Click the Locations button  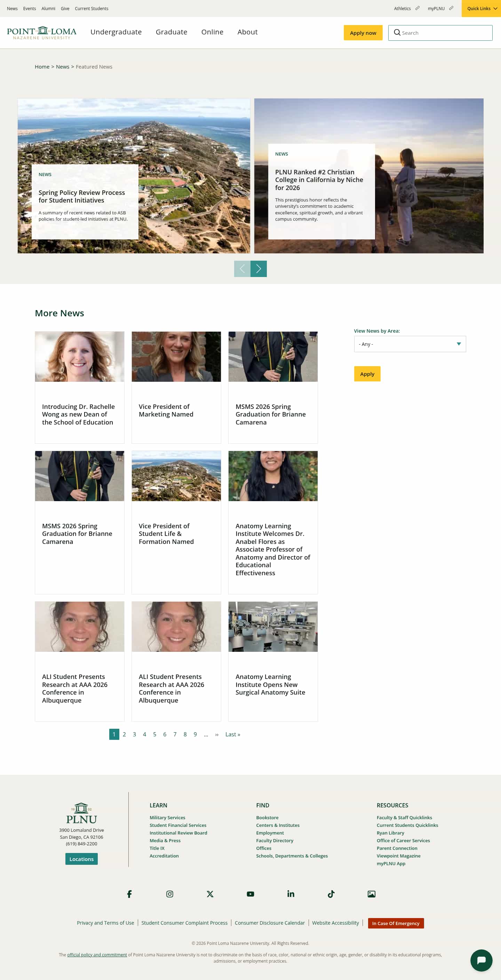(81, 859)
